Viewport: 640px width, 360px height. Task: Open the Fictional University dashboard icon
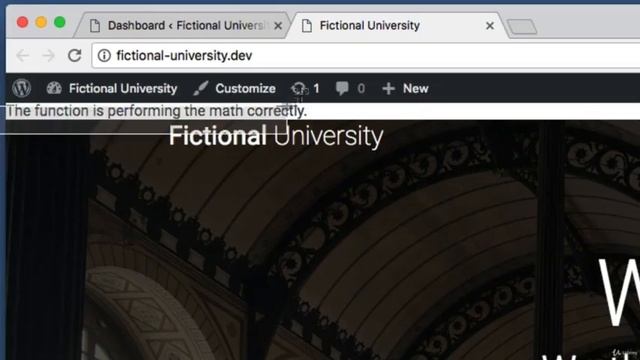(x=54, y=88)
